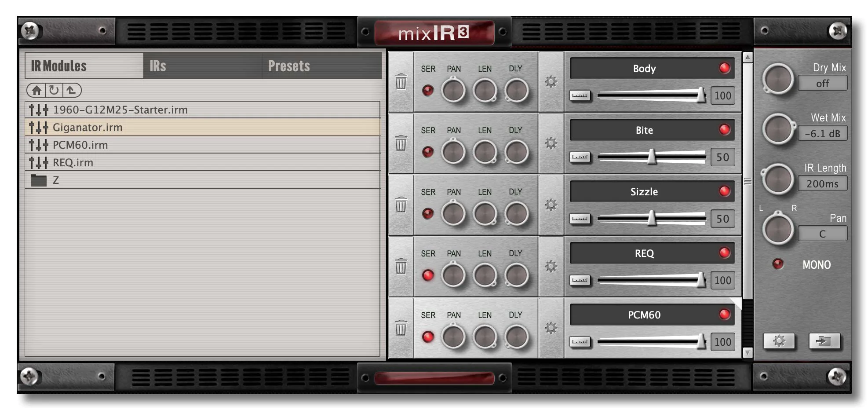Viewport: 868px width, 410px height.
Task: Click the IR Length 200ms value field
Action: [822, 184]
